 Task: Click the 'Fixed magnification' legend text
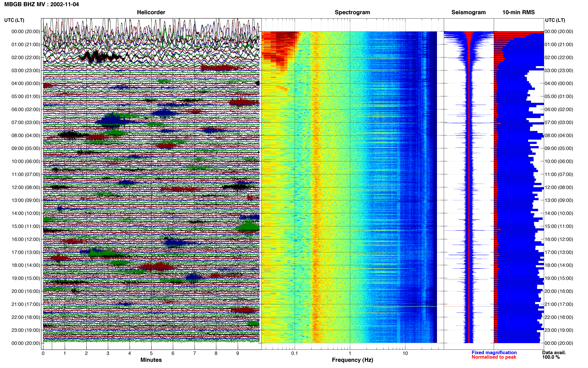coord(494,352)
